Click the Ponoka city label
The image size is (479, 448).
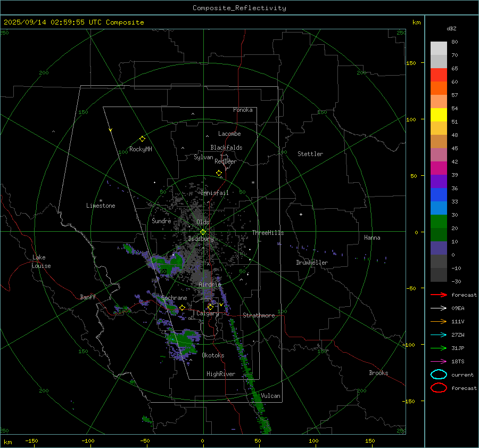(x=243, y=110)
